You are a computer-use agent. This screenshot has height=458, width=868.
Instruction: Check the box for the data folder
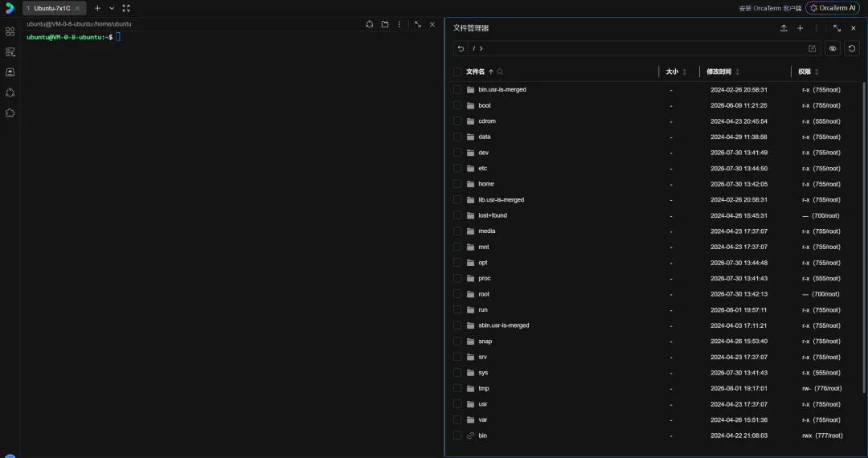(457, 137)
